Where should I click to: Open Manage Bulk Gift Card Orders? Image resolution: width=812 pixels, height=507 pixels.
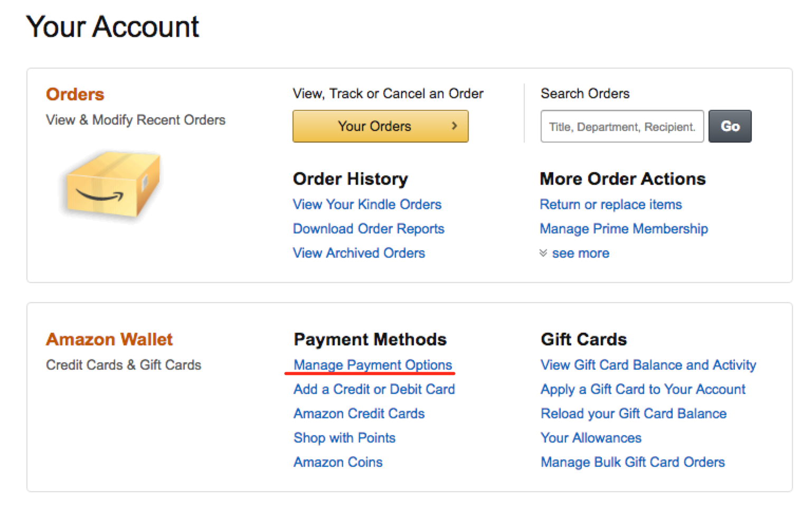click(632, 462)
